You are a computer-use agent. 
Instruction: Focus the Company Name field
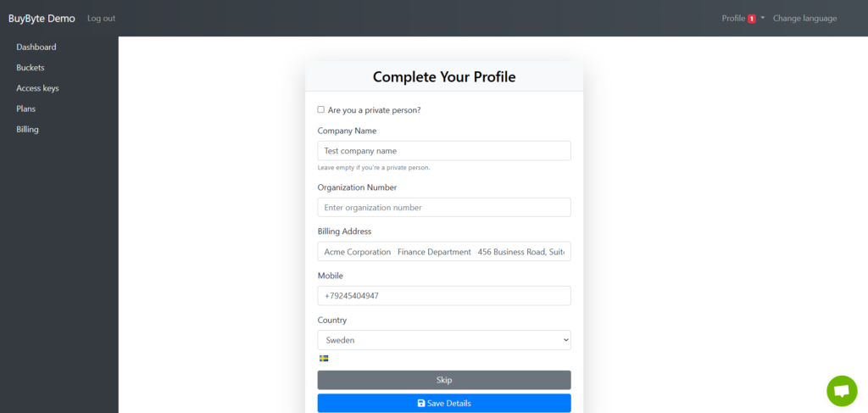[444, 151]
